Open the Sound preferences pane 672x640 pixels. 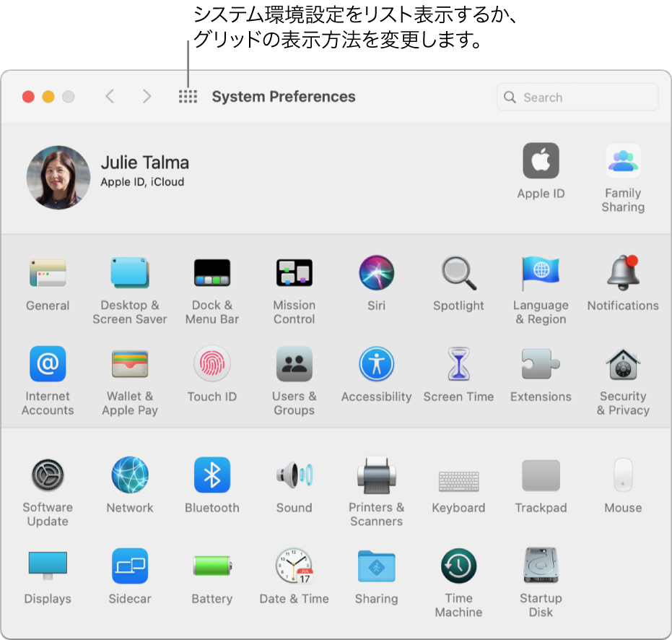point(294,475)
